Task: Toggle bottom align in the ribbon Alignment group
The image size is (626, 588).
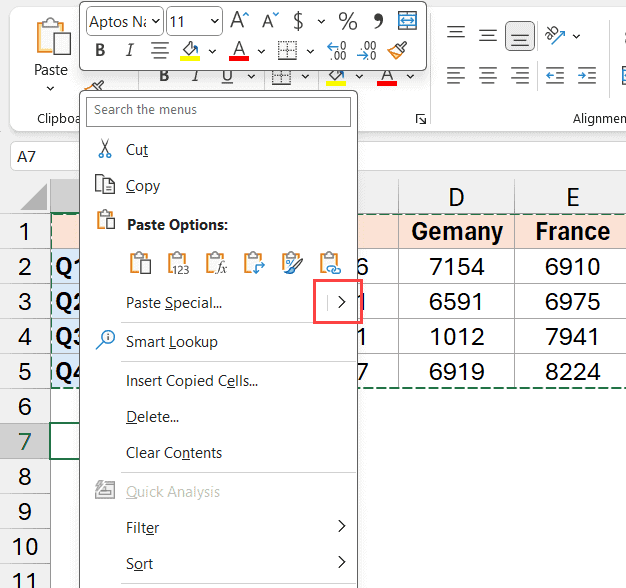Action: point(519,36)
